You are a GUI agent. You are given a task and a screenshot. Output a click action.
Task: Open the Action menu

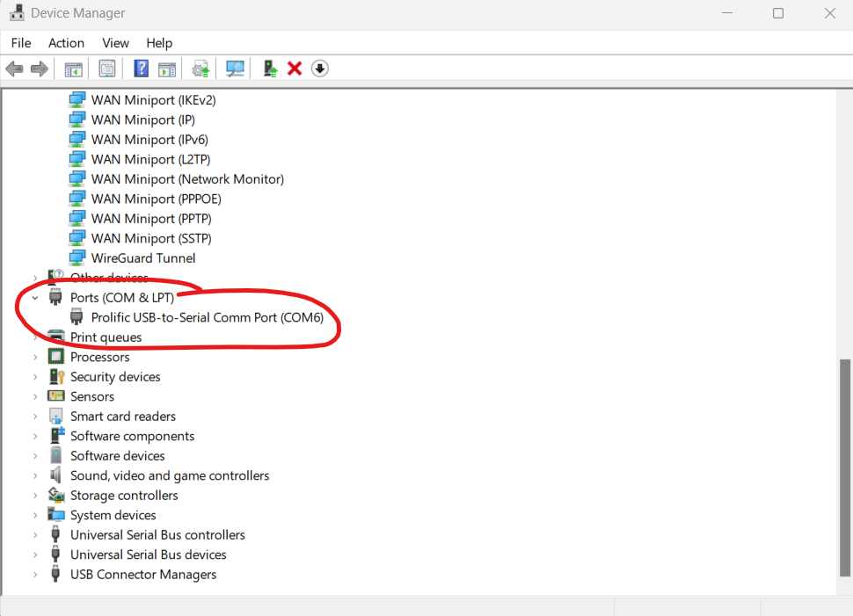coord(66,43)
